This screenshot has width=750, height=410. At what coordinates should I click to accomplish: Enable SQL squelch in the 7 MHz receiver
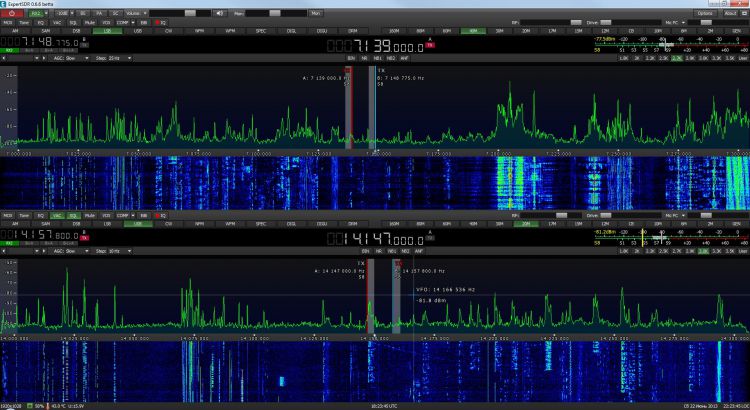pyautogui.click(x=73, y=22)
